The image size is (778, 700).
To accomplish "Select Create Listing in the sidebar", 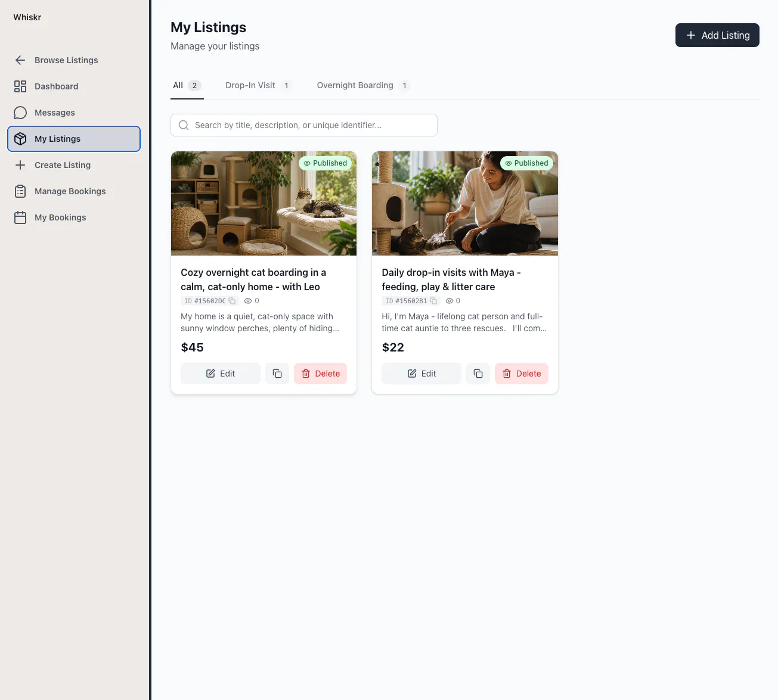I will click(74, 165).
